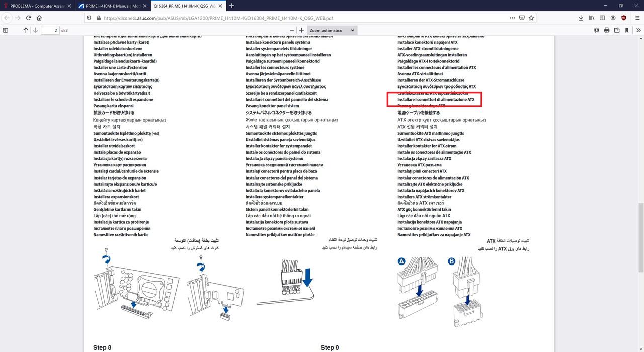Go to next PDF page
644x352 pixels.
pos(36,30)
